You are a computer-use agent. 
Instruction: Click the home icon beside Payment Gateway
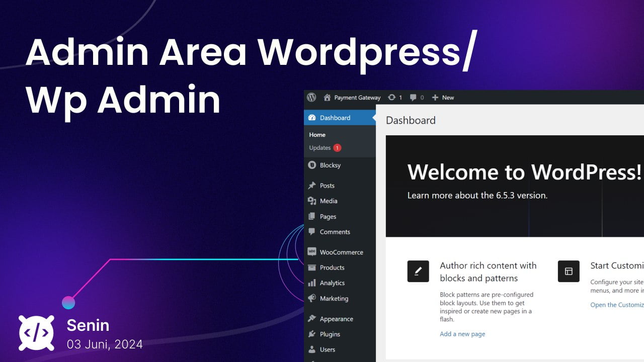[x=327, y=98]
